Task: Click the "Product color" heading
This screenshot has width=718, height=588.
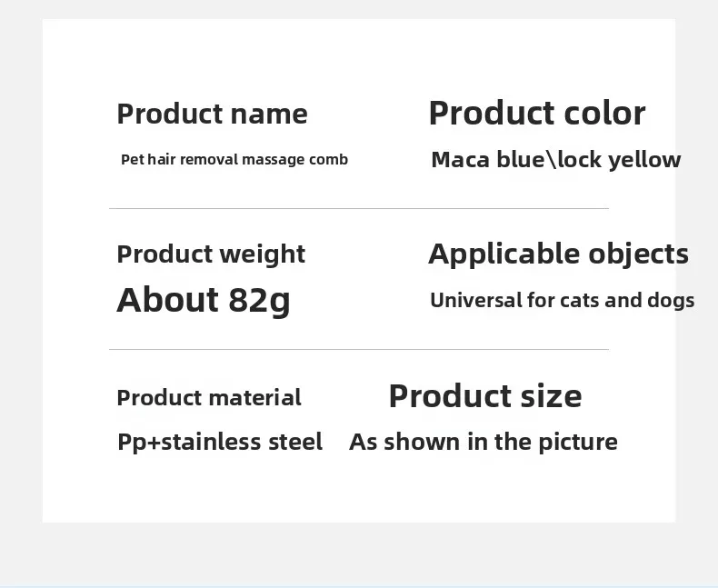Action: [536, 114]
